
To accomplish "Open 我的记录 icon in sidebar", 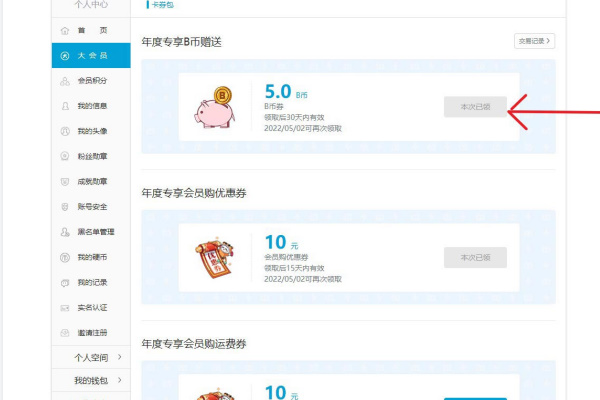I will [65, 282].
